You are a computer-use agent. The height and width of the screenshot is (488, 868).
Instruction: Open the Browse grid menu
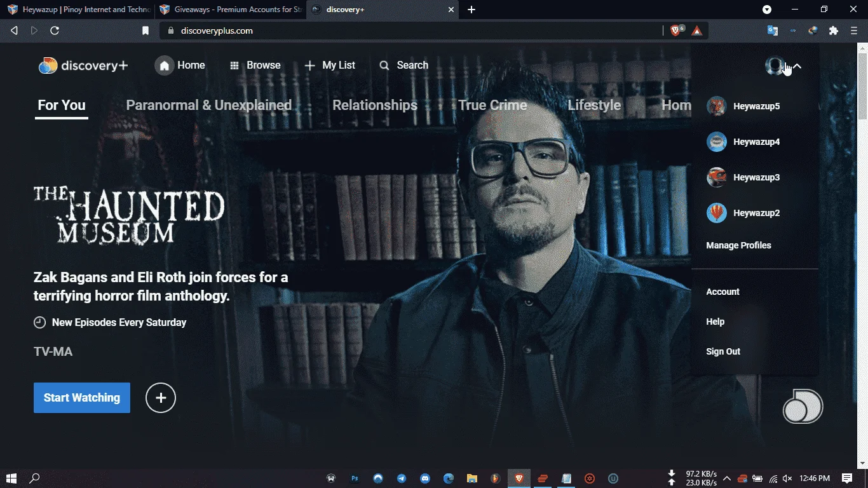[x=255, y=65]
